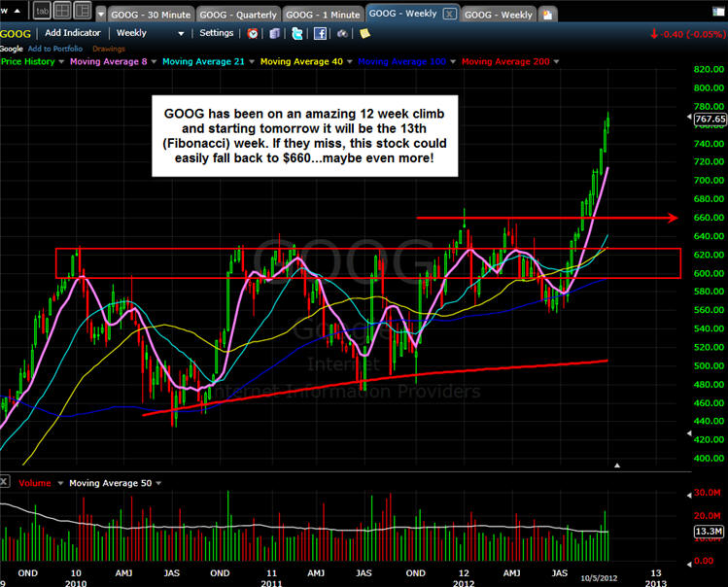The width and height of the screenshot is (728, 587).
Task: Click the Add to Portfolio link
Action: (55, 49)
